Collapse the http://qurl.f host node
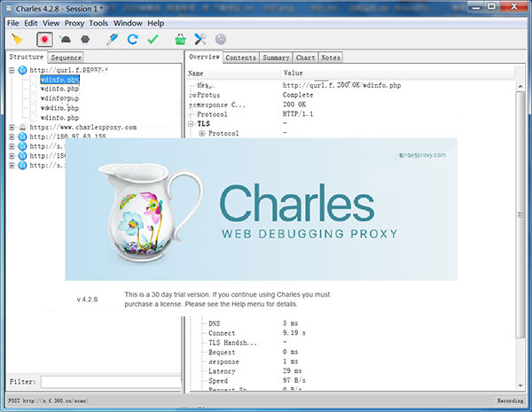 [x=12, y=71]
